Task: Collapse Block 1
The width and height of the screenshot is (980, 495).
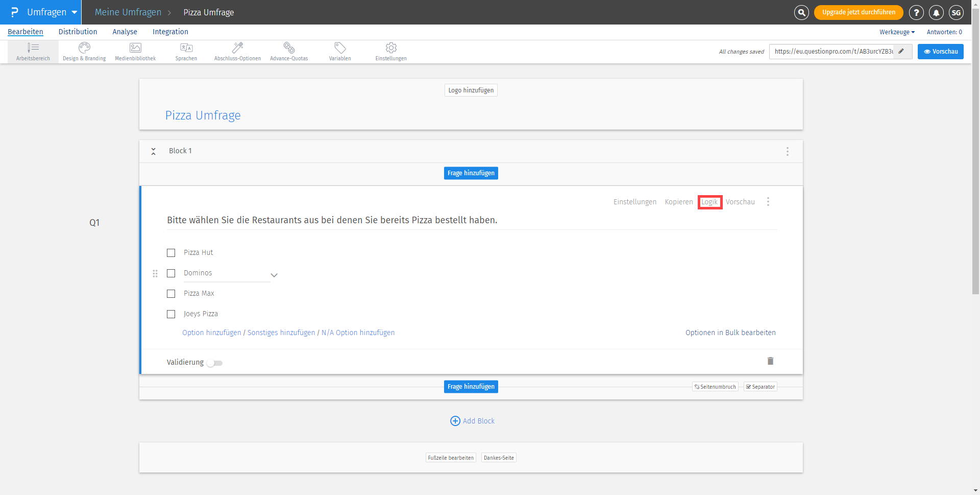Action: click(x=153, y=151)
